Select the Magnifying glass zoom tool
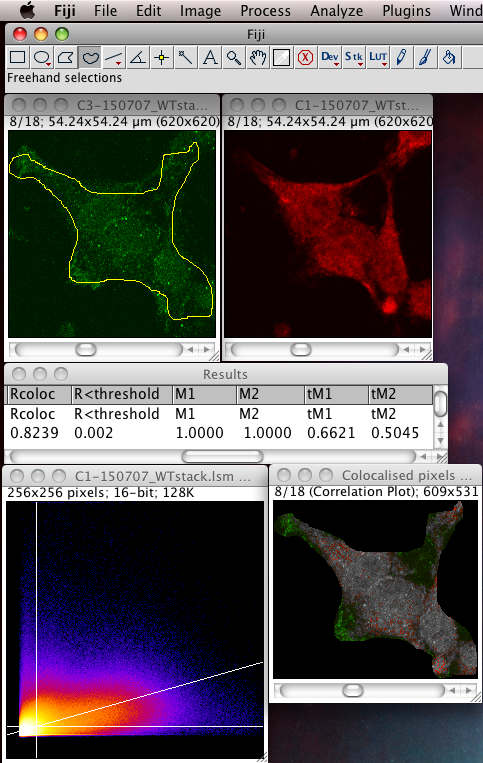Screen dimensions: 483x763 tap(233, 57)
